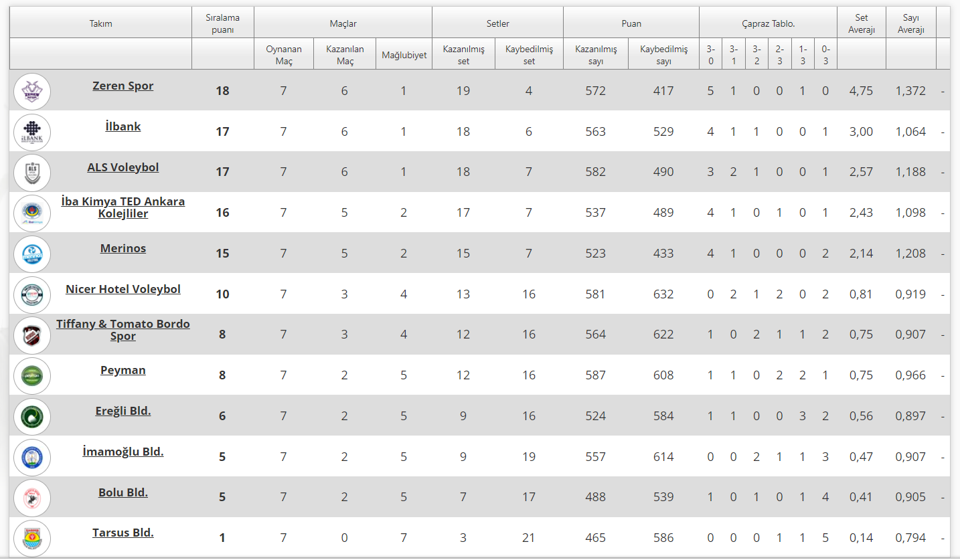
Task: Click the Nicer Hotel Voleybol logo
Action: pos(32,295)
